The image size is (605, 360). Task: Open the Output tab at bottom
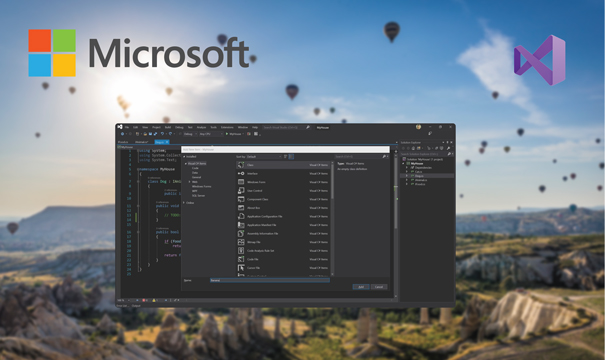tap(136, 306)
